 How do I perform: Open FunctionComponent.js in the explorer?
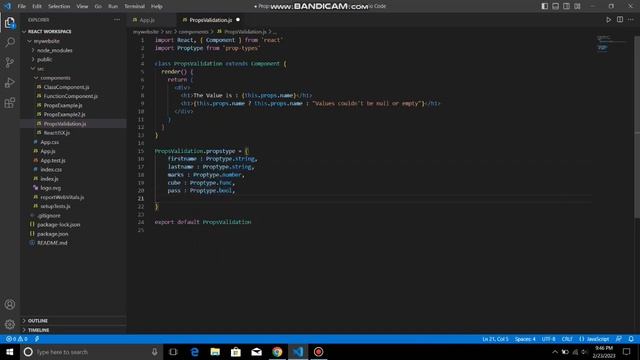click(71, 96)
